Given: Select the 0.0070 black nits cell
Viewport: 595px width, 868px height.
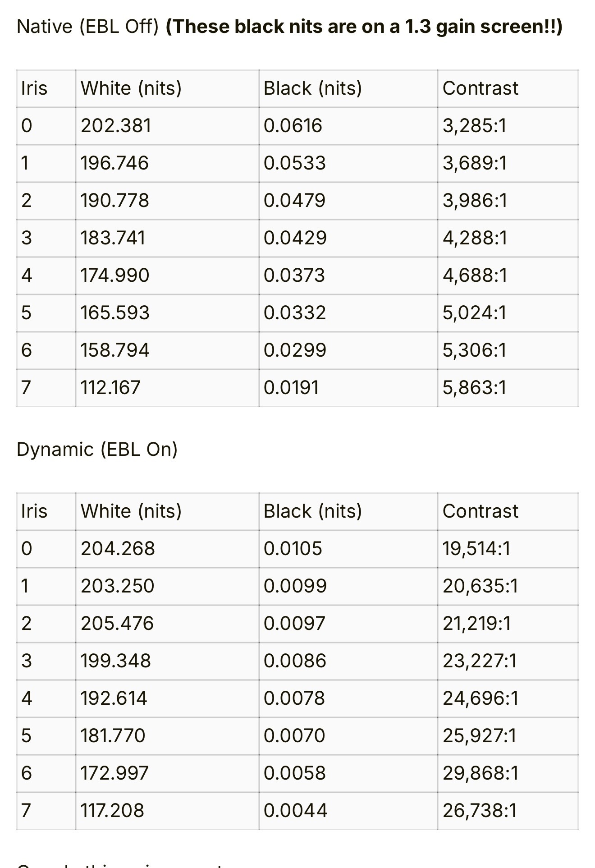Looking at the screenshot, I should (294, 736).
